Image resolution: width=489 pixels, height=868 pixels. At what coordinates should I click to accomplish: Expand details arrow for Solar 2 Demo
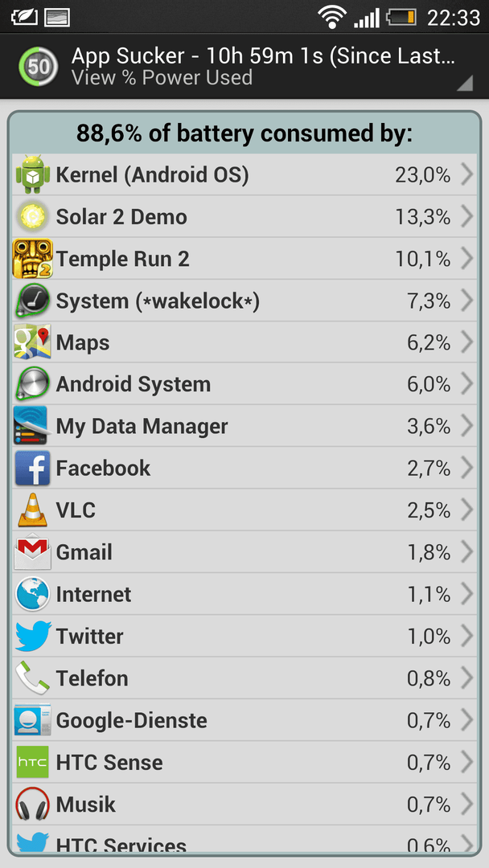pos(466,216)
